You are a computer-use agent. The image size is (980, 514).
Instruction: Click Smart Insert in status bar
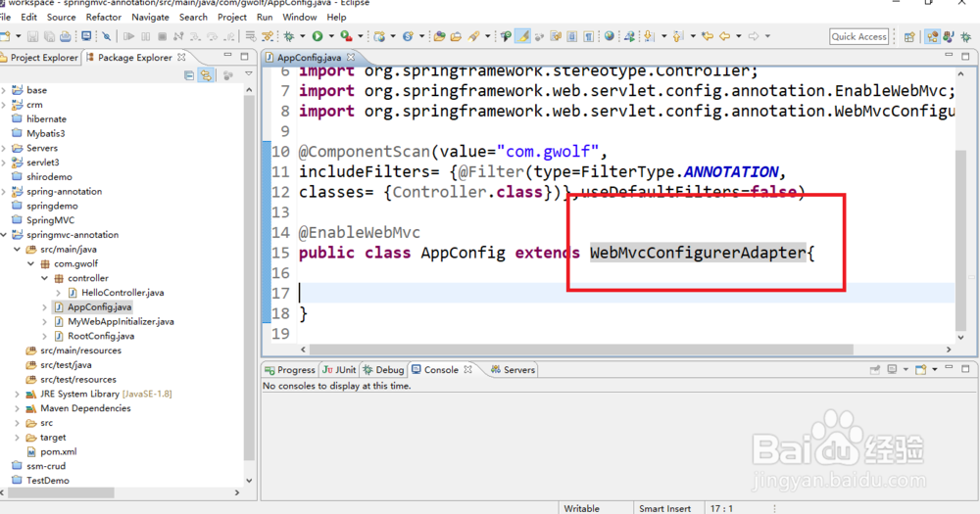tap(665, 508)
